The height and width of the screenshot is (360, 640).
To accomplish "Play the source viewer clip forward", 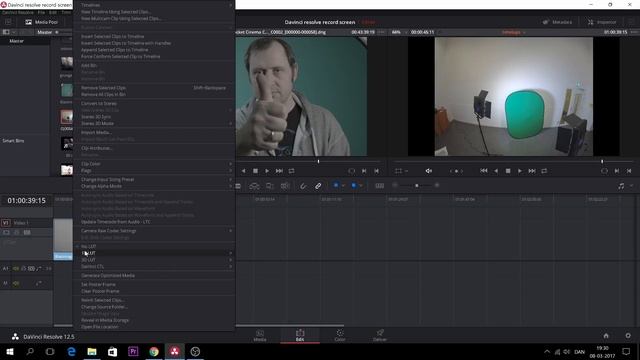I will point(267,171).
